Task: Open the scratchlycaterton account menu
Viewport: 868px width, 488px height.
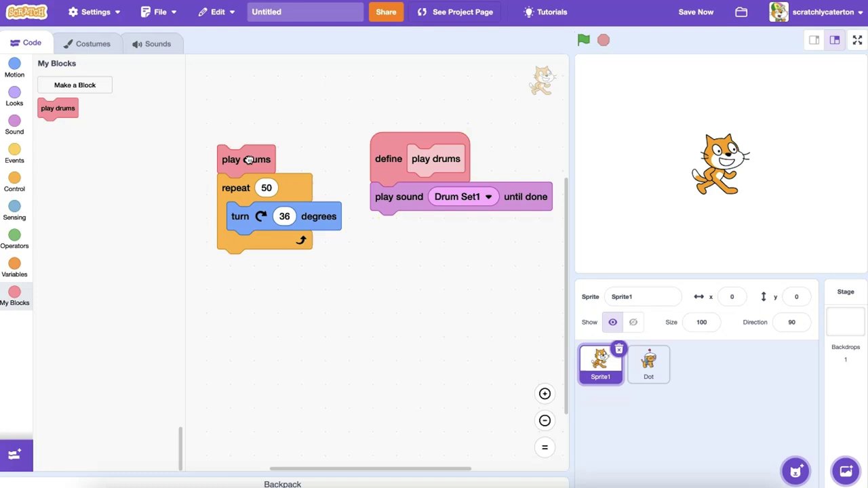Action: (x=823, y=12)
